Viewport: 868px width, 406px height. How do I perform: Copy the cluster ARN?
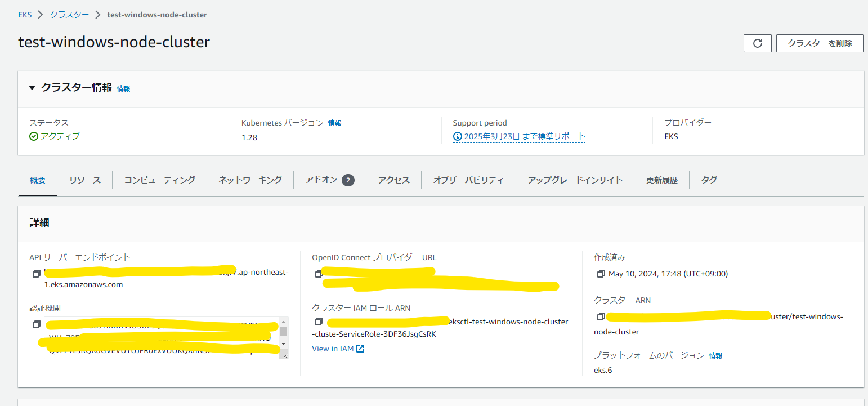coord(601,316)
